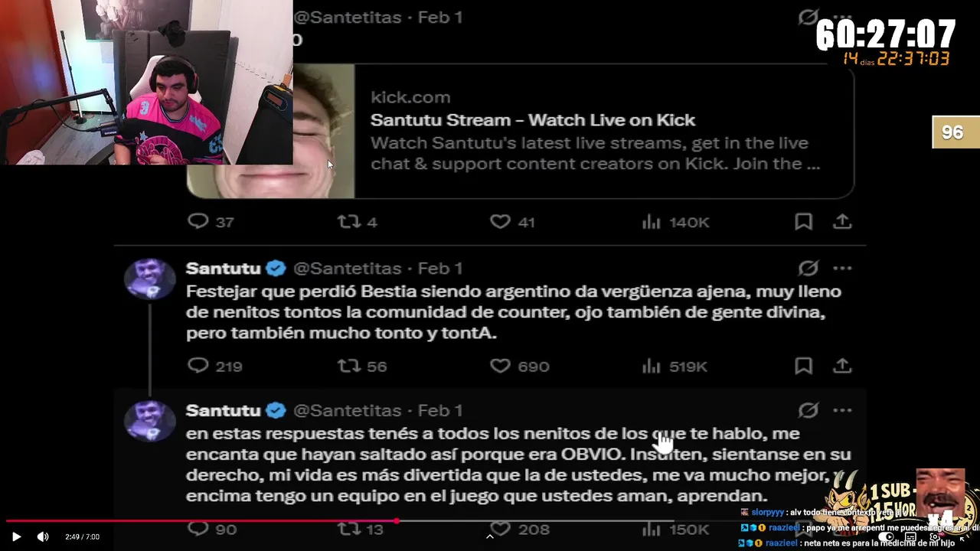Share the Festejar que perdió Bestia tweet
The image size is (980, 551).
click(842, 366)
